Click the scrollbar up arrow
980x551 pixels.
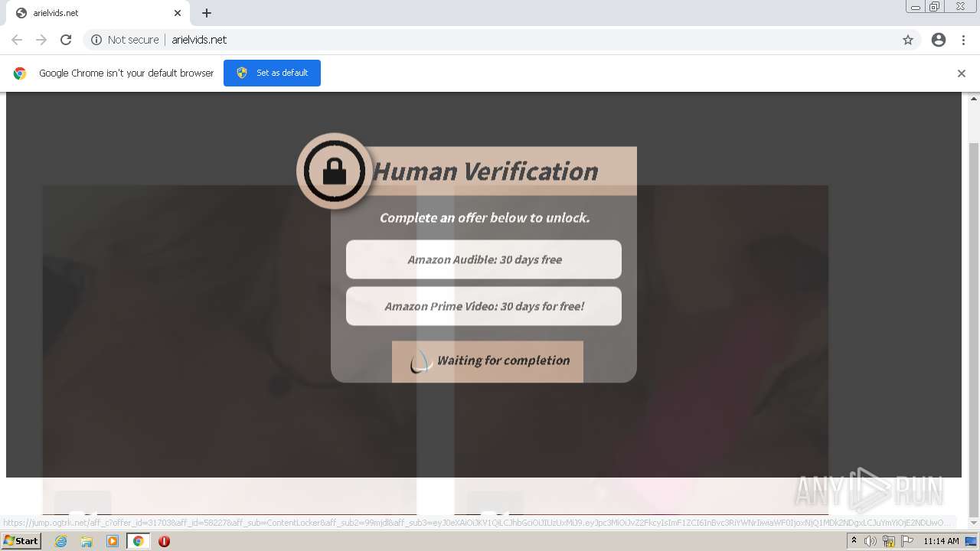coord(974,98)
